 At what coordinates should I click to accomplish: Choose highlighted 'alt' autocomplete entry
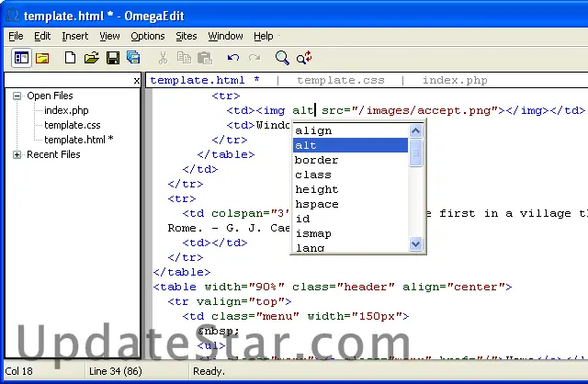pyautogui.click(x=350, y=145)
